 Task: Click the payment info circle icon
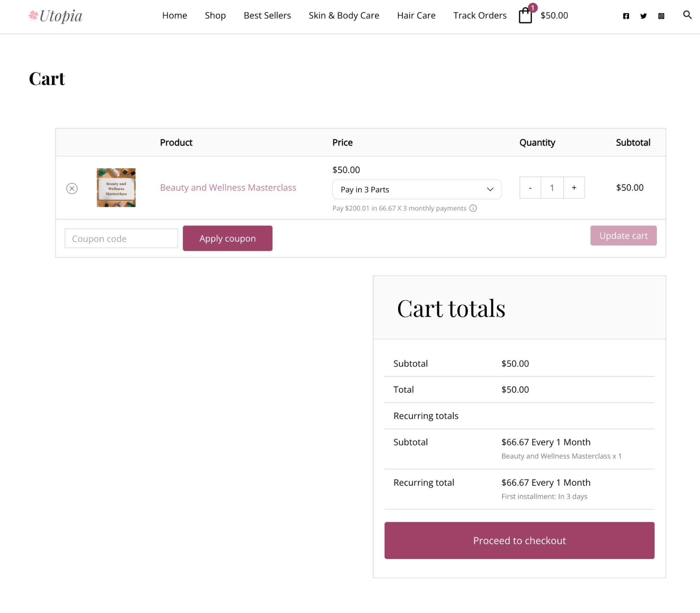click(473, 208)
